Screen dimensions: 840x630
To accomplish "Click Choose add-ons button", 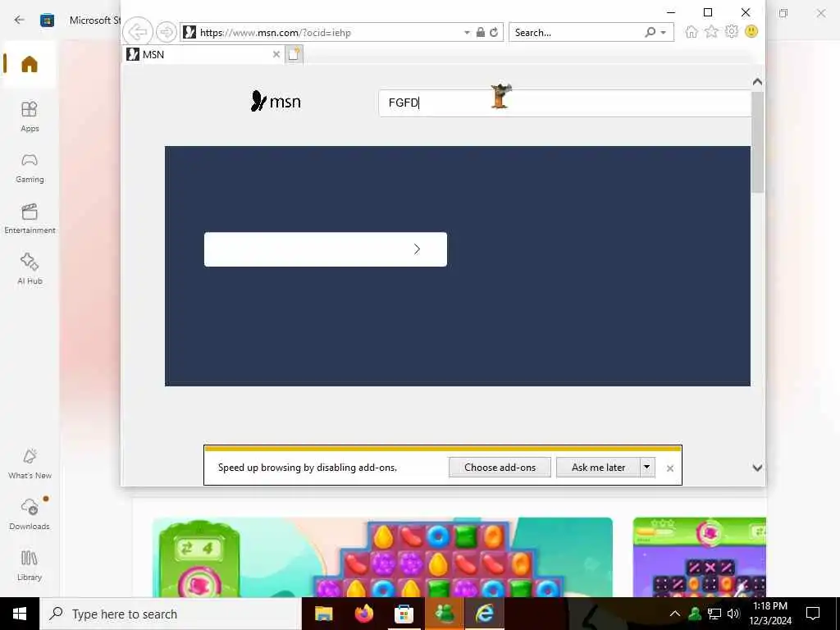I will tap(500, 467).
